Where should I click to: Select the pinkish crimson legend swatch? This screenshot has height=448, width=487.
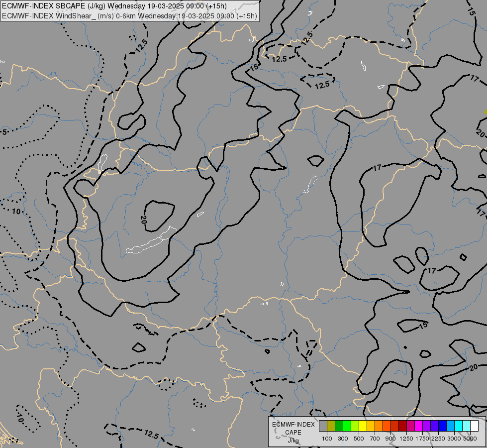410,426
